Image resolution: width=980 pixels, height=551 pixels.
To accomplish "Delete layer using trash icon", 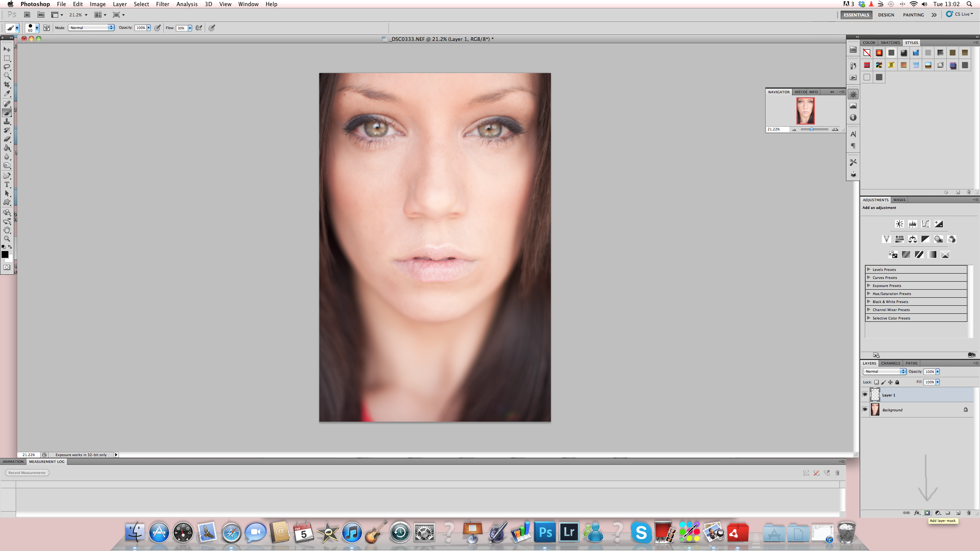I will click(969, 513).
